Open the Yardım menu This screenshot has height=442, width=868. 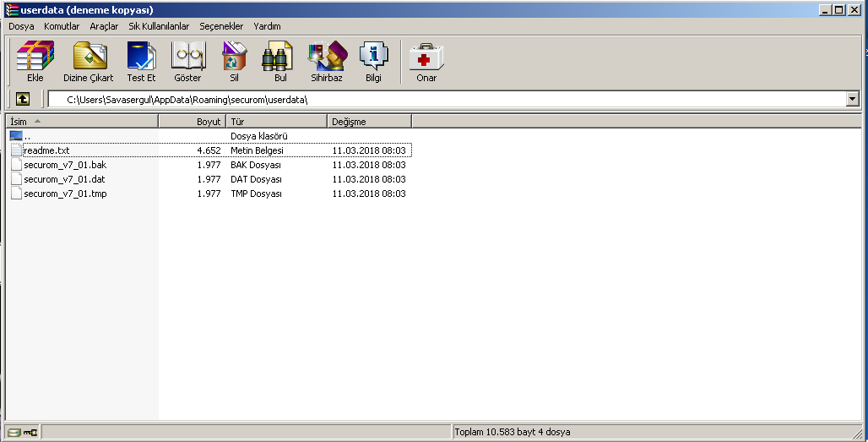[x=267, y=26]
